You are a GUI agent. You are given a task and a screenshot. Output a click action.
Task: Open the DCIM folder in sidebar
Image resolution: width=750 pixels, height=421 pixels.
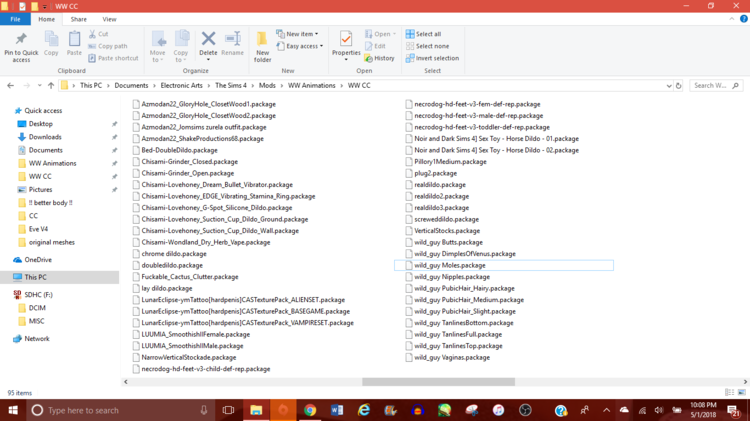37,308
